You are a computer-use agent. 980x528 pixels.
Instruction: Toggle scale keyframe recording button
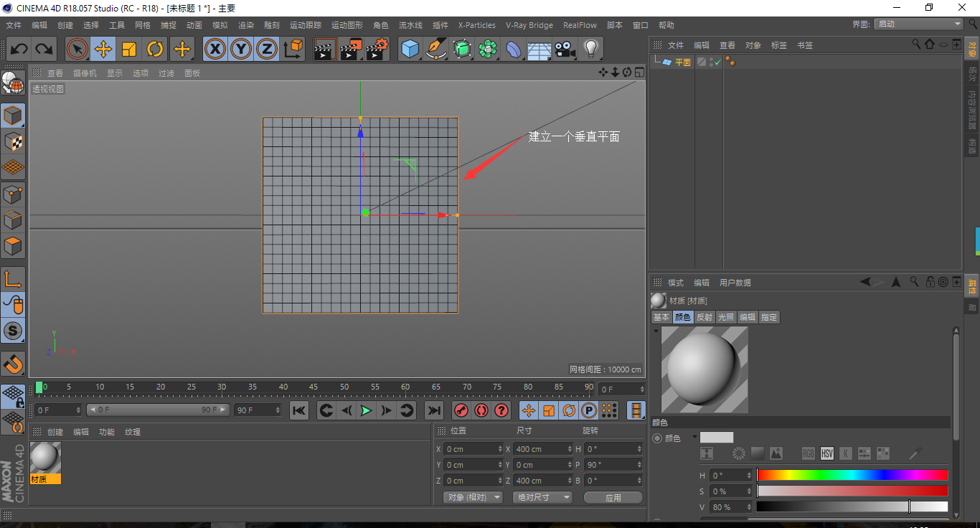click(x=549, y=410)
